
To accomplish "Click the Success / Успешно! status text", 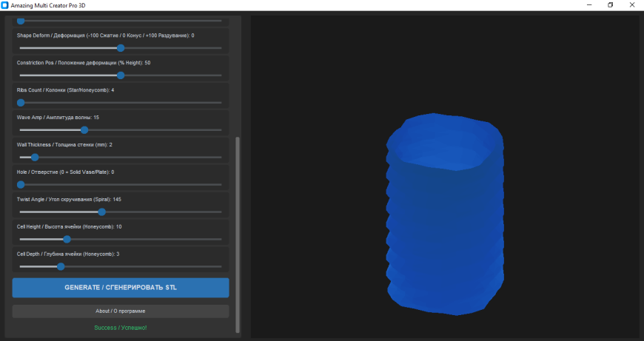I will (x=121, y=328).
